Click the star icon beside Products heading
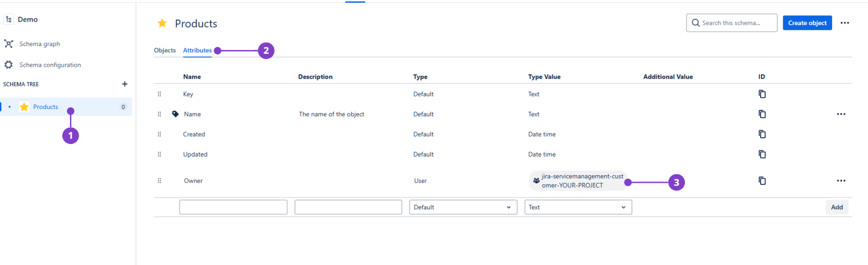 [162, 23]
